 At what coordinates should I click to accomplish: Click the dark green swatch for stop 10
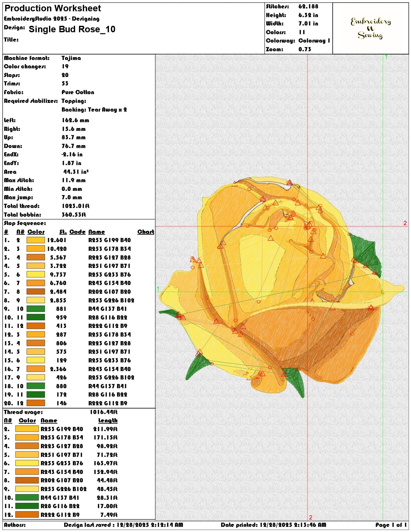(35, 318)
